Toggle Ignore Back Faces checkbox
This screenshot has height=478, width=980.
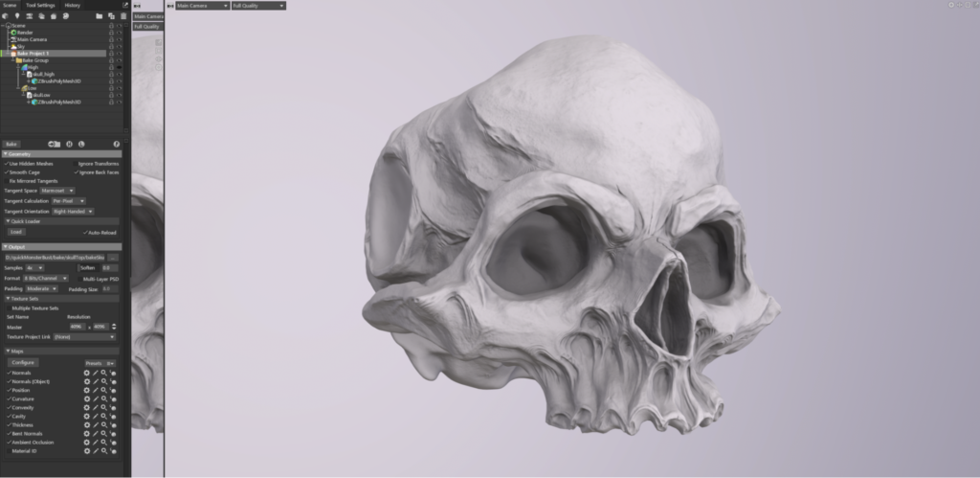pos(77,172)
